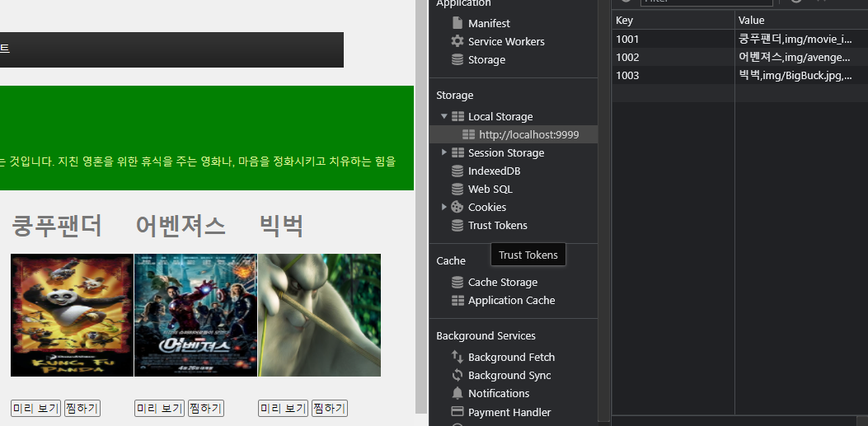Screen dimensions: 868x426
Task: Open the Manifest section
Action: pos(489,23)
